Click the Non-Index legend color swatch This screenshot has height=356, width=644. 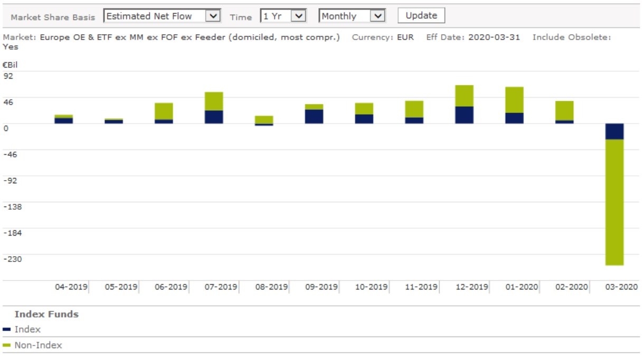coord(7,345)
